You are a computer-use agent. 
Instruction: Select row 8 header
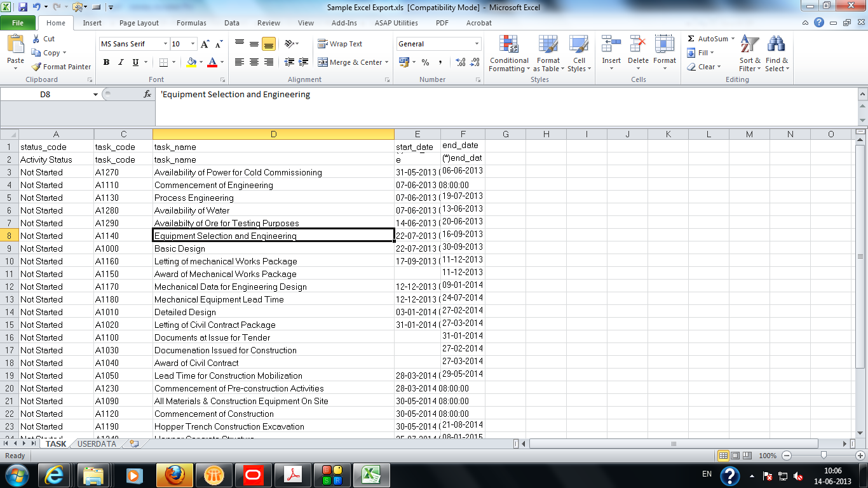10,236
